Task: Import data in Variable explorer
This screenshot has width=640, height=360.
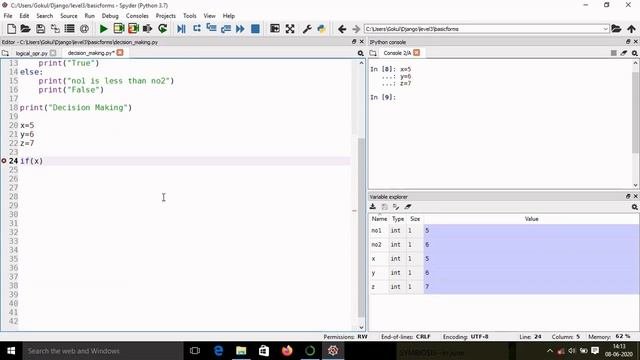Action: click(373, 207)
